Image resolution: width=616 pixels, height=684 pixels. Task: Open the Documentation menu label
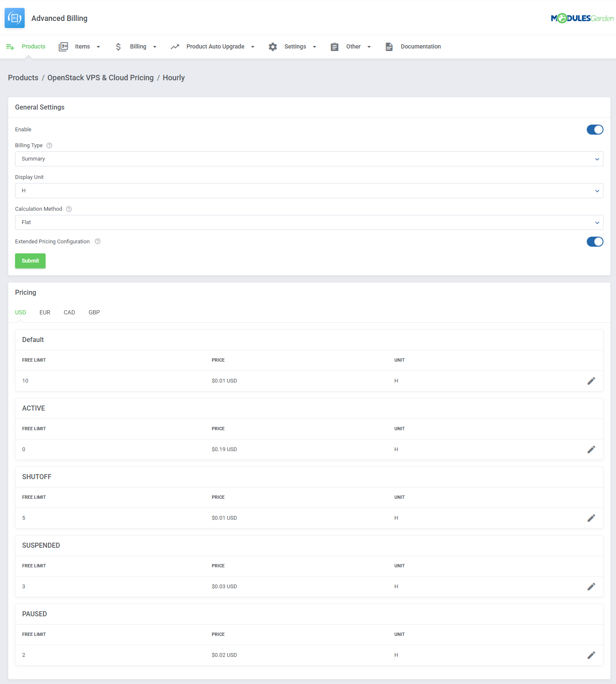[421, 46]
